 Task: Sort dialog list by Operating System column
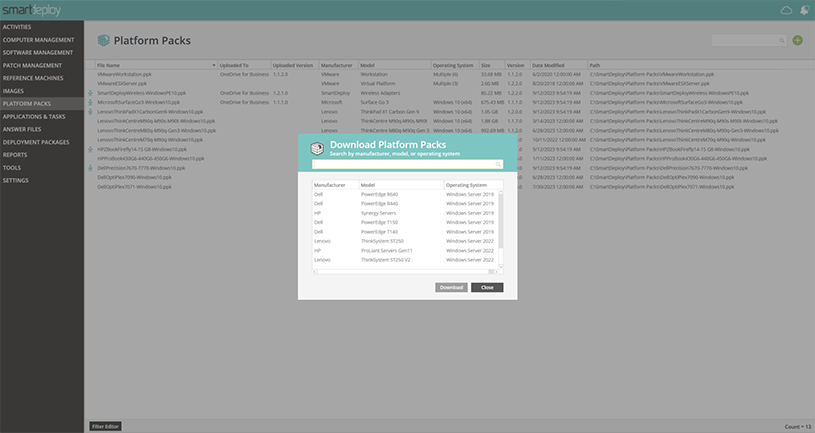pyautogui.click(x=474, y=185)
